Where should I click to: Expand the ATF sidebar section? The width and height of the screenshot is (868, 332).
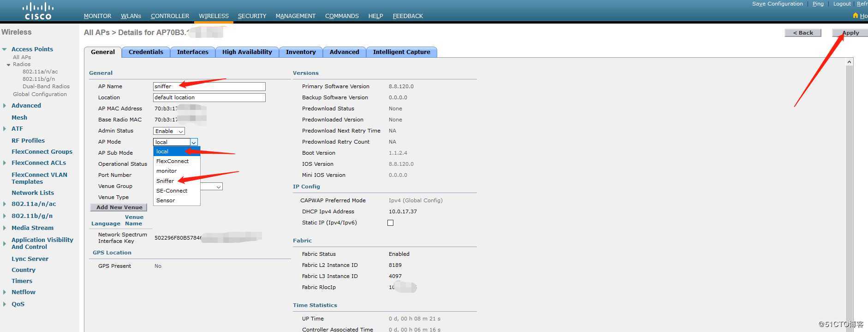coord(4,129)
